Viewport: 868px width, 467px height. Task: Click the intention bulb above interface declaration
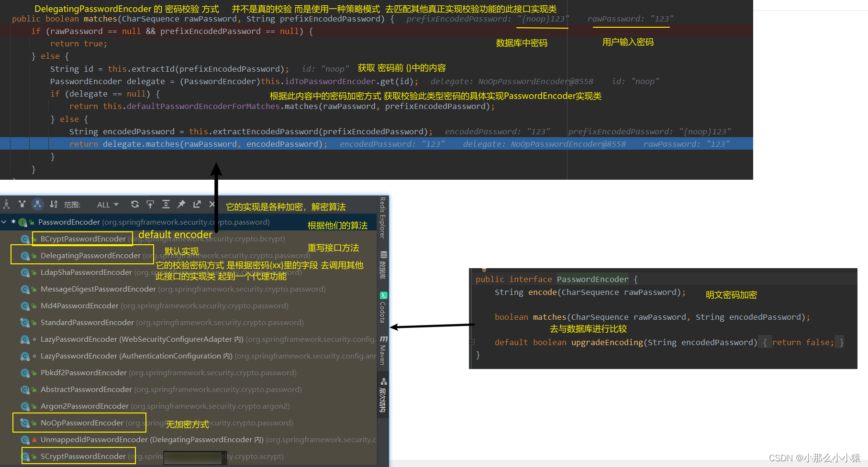click(x=484, y=270)
